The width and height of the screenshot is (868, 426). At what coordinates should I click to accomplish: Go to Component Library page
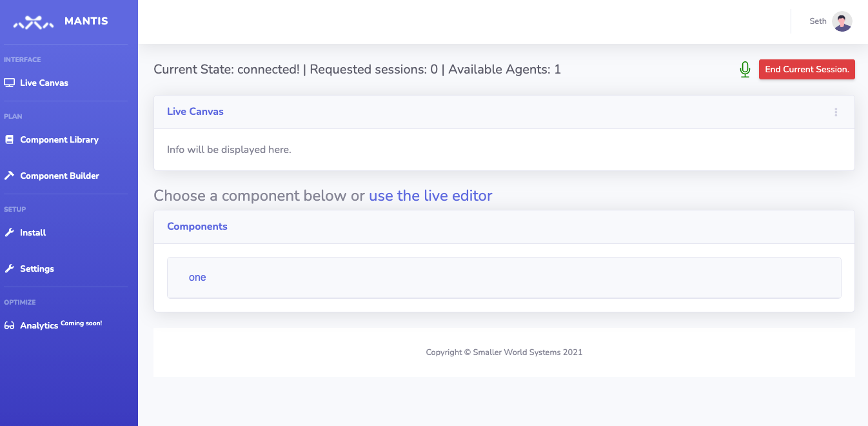(59, 139)
